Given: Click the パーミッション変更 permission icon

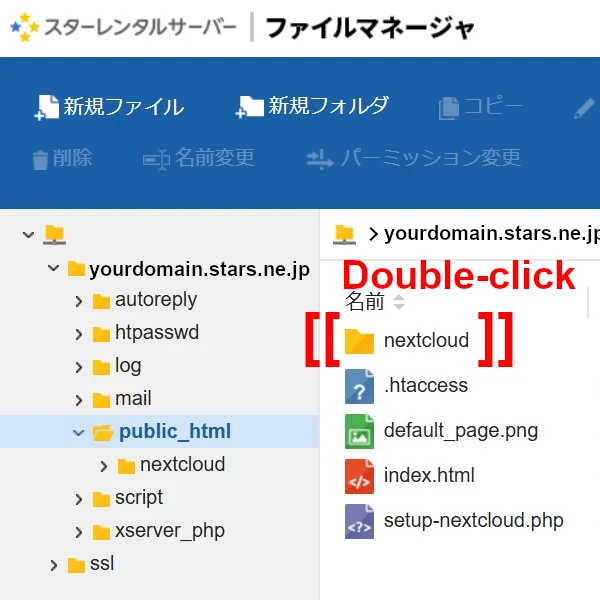Looking at the screenshot, I should 320,159.
